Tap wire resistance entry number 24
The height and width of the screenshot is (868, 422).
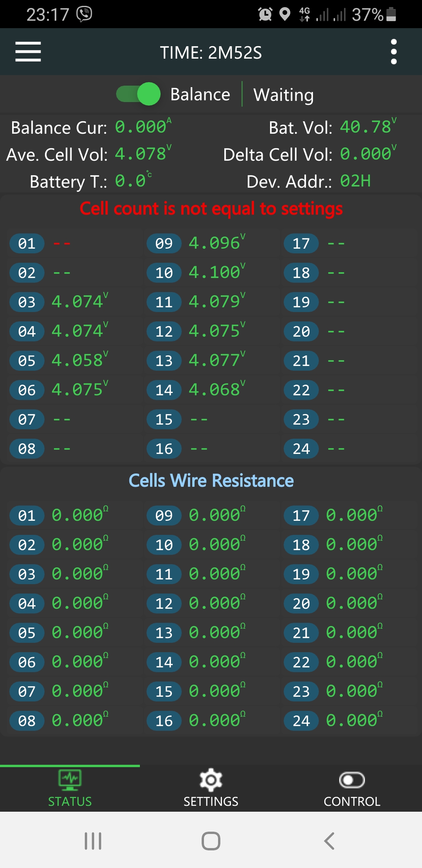(x=301, y=721)
